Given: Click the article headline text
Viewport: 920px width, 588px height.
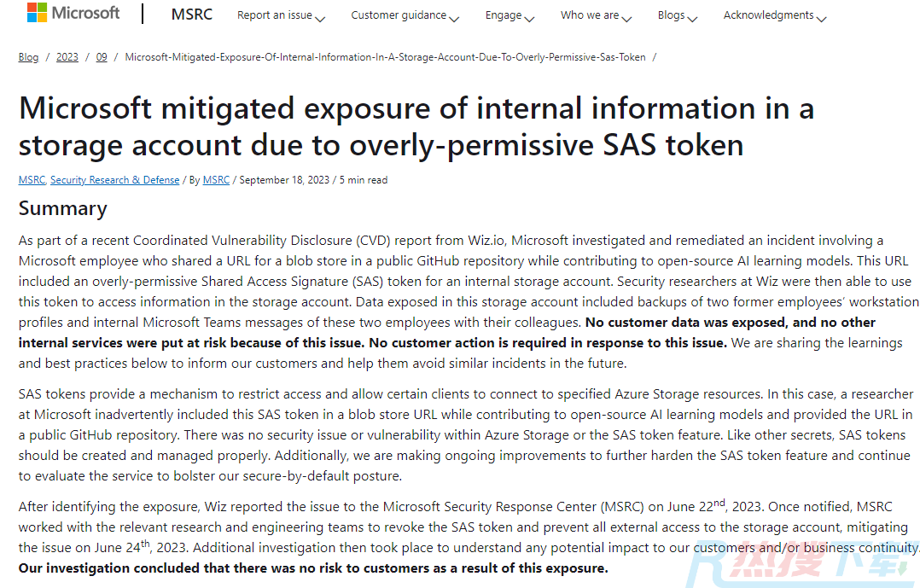Looking at the screenshot, I should click(x=416, y=126).
